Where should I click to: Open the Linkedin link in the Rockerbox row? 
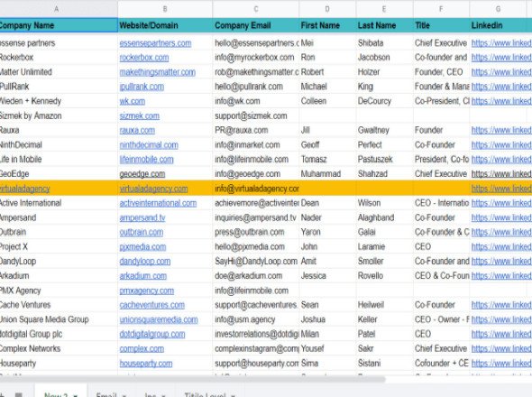pyautogui.click(x=501, y=58)
